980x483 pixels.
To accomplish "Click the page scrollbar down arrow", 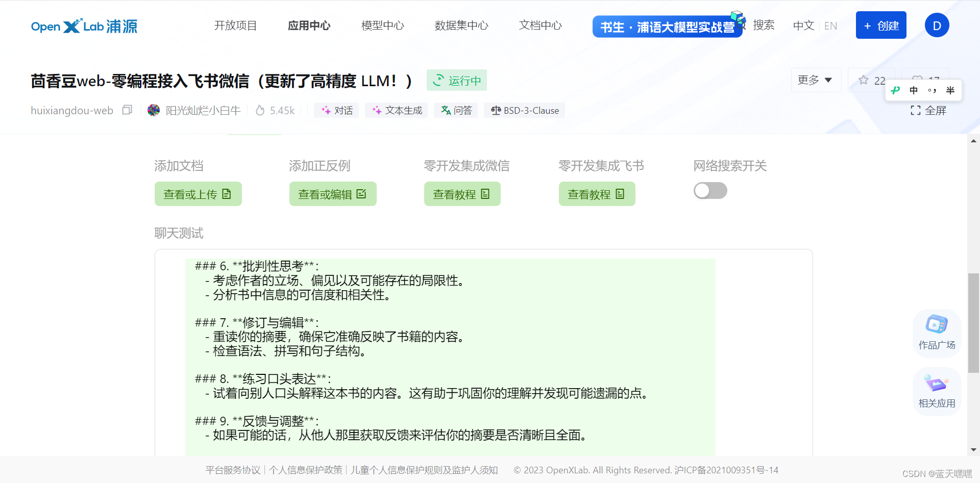I will pos(973,450).
